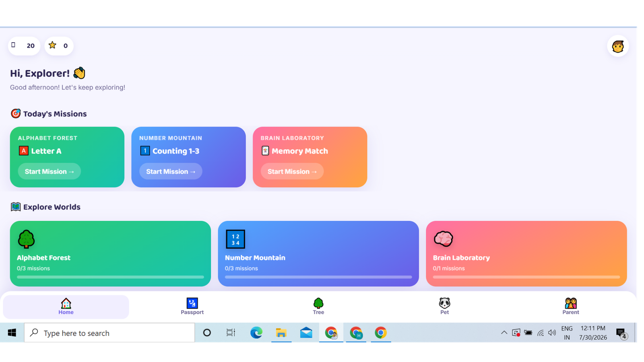
Task: Start the Counting 1-3 mission
Action: [x=171, y=171]
